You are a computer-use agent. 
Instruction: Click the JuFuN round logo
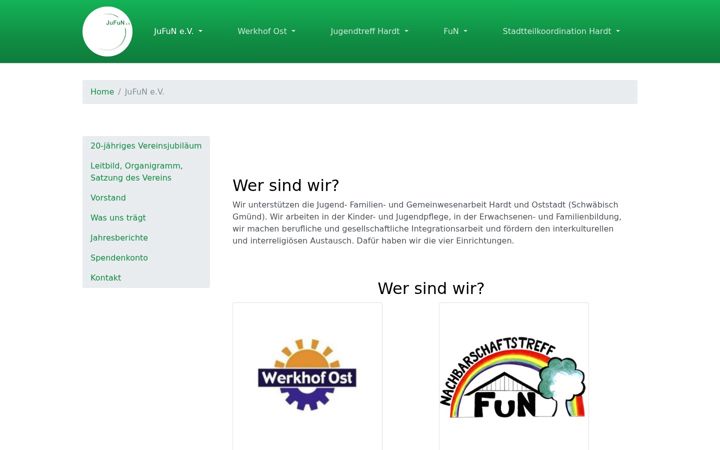(x=107, y=32)
